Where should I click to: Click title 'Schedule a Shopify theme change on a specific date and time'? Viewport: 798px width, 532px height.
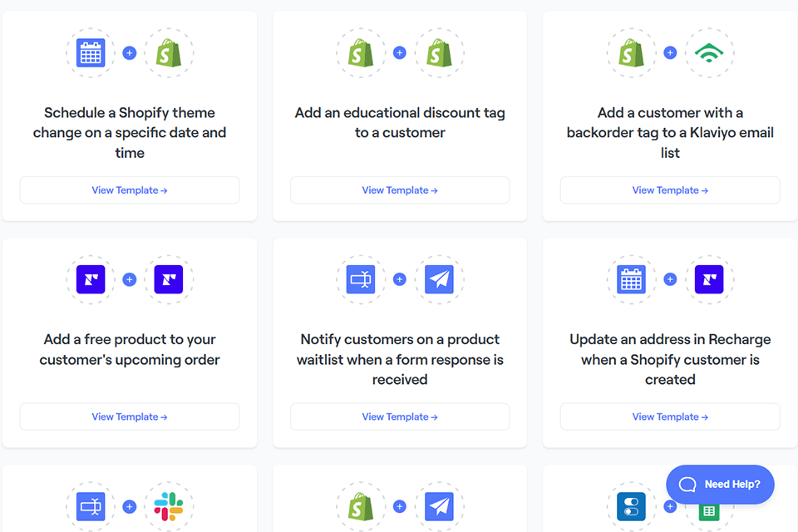(130, 132)
